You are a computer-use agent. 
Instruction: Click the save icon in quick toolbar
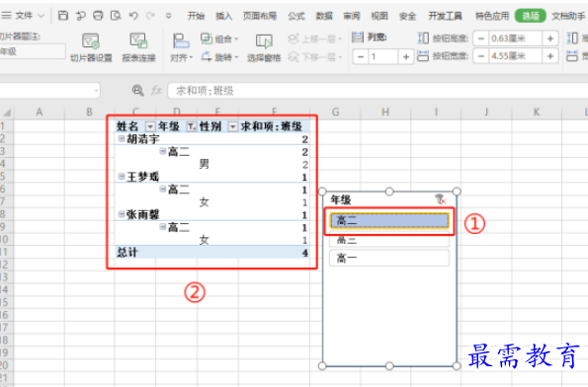[x=62, y=16]
